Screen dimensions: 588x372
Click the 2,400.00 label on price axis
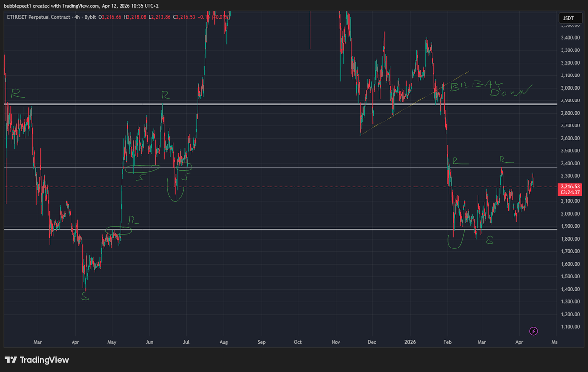570,163
